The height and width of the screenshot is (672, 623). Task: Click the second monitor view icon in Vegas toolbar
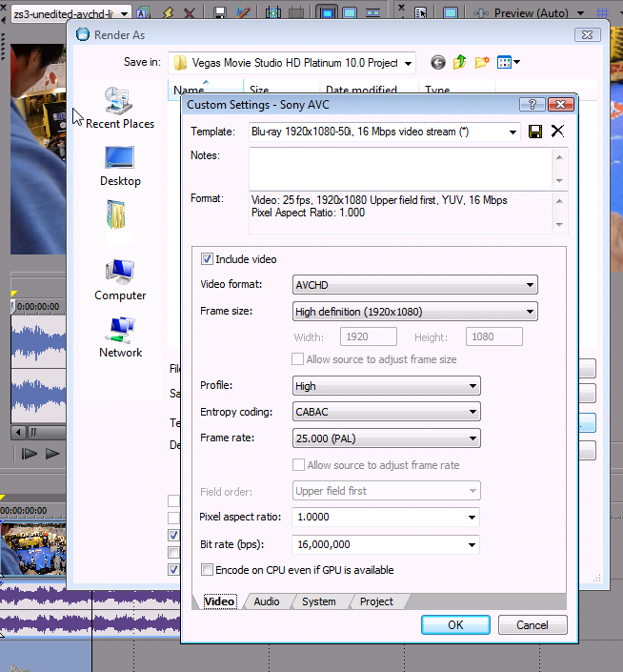pos(350,12)
